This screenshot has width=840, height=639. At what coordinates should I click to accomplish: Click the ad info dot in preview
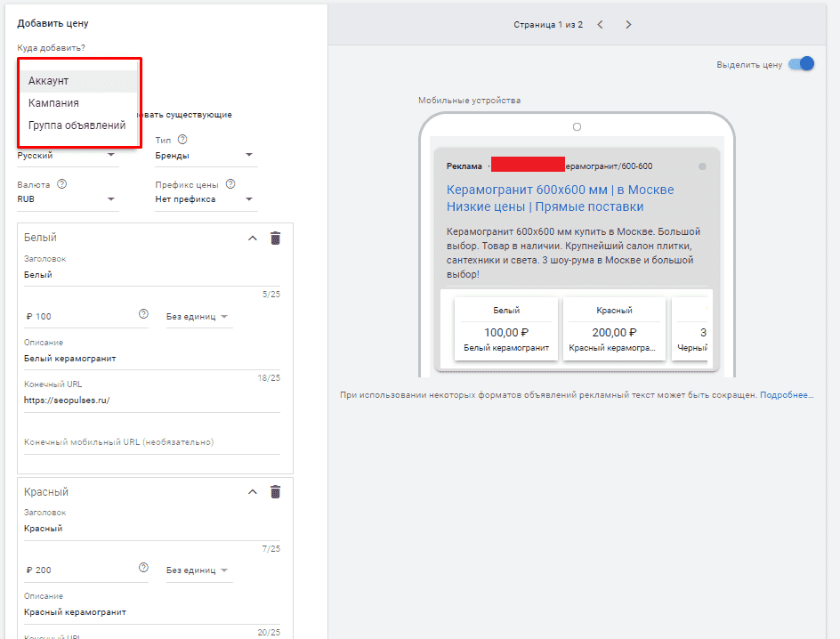[x=702, y=166]
